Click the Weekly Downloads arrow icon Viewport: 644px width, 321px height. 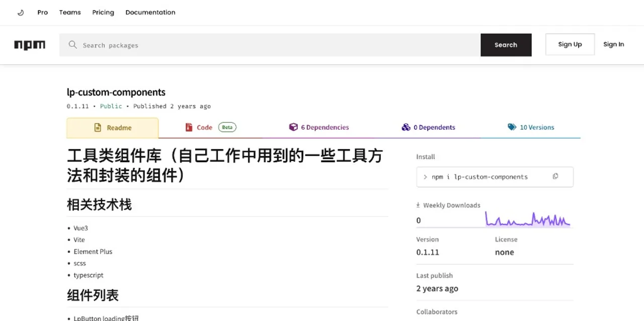coord(418,205)
